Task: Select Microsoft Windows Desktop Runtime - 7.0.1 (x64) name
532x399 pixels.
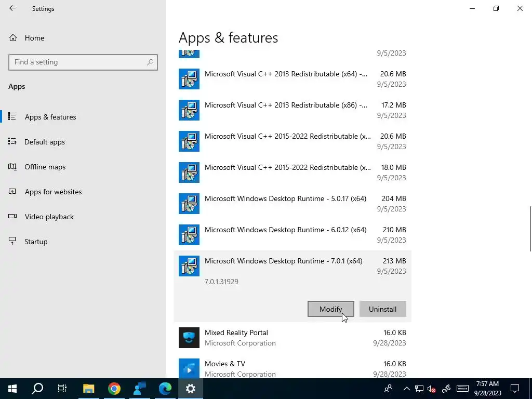Action: 283,261
